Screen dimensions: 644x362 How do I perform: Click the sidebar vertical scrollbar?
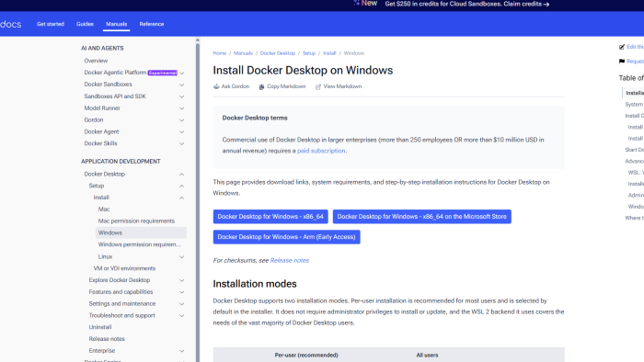pos(198,201)
